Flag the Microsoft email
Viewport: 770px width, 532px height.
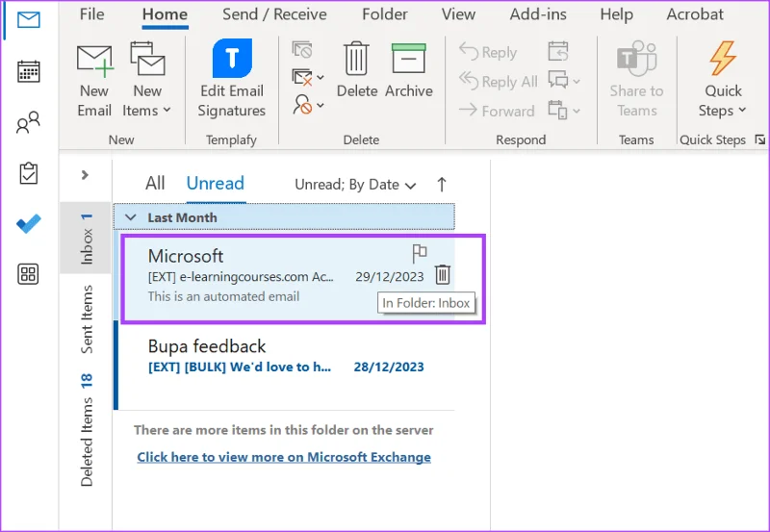[419, 254]
